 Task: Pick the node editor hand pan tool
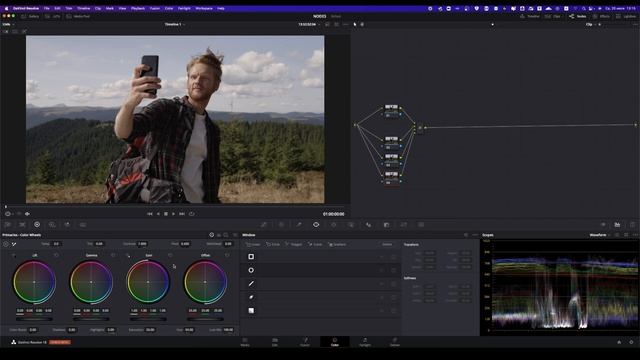click(x=362, y=24)
